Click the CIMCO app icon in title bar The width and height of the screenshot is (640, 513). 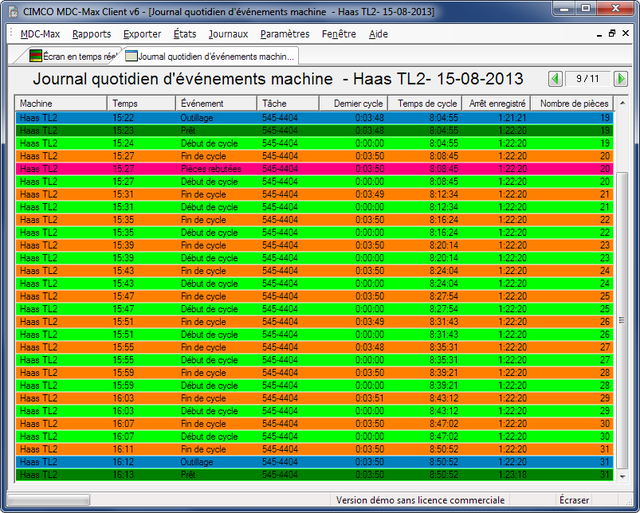(x=13, y=12)
